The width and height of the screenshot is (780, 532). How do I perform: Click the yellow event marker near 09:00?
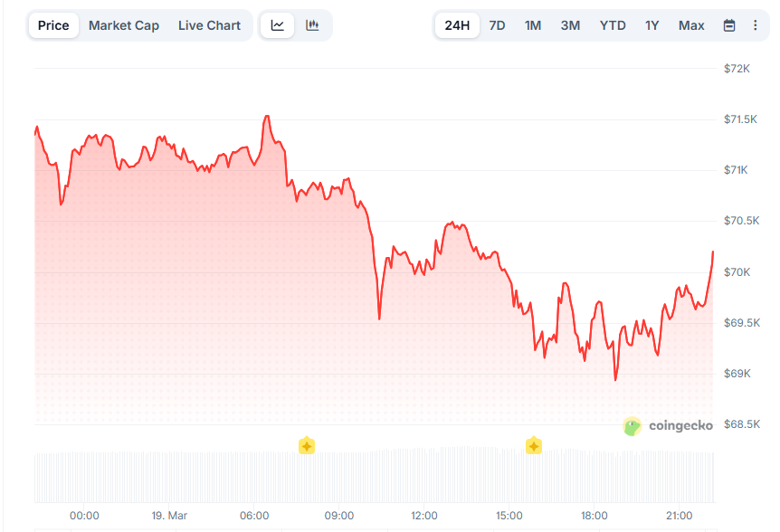[307, 445]
